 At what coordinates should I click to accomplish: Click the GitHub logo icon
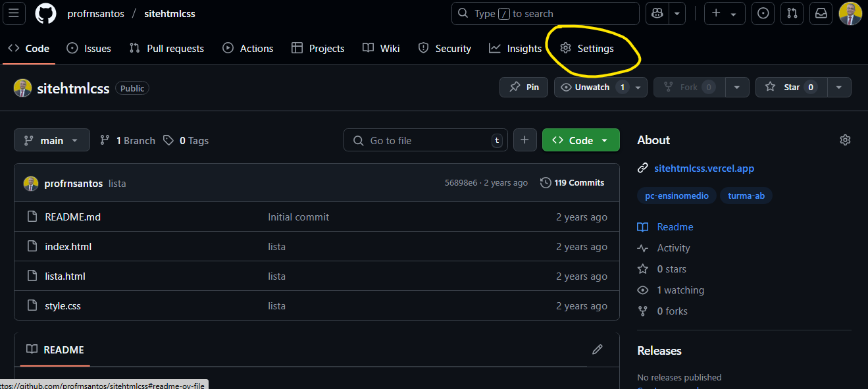click(45, 13)
